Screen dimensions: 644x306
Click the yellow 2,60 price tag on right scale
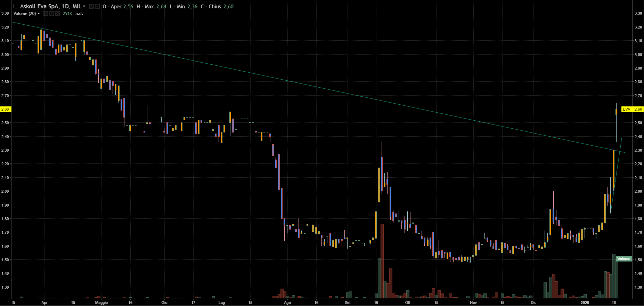point(638,109)
